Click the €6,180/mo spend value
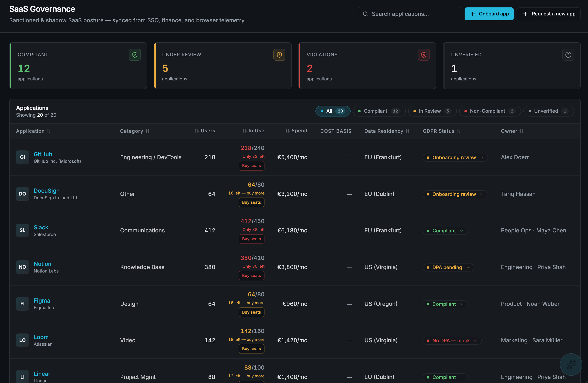The image size is (588, 383). (x=292, y=230)
